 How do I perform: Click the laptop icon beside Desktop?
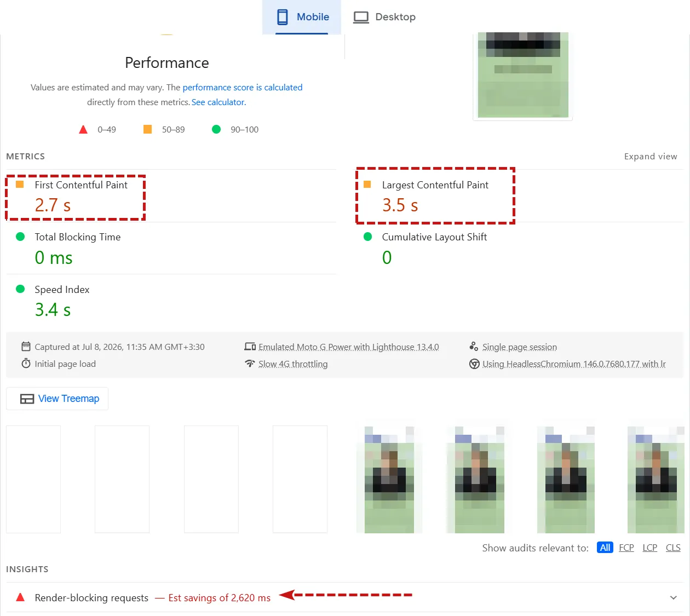pos(361,18)
